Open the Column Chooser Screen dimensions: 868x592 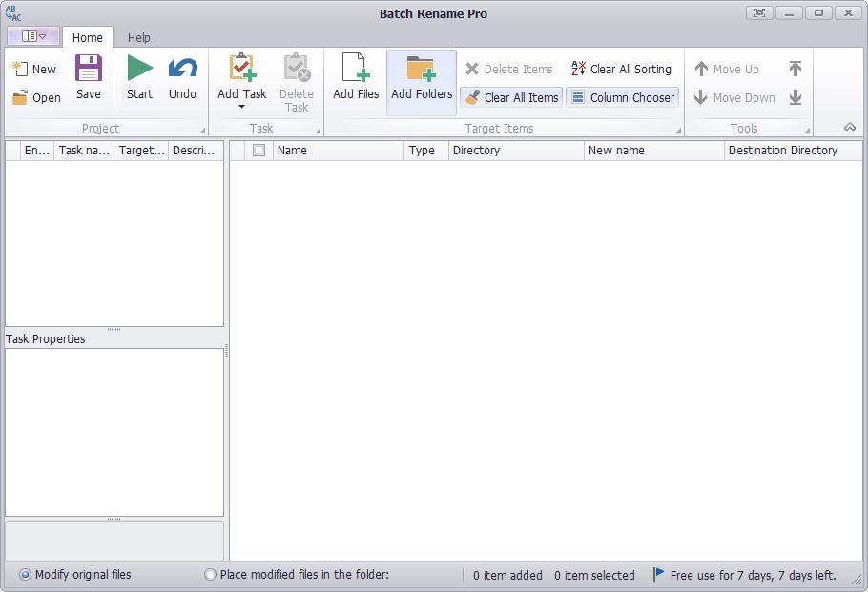click(x=622, y=97)
